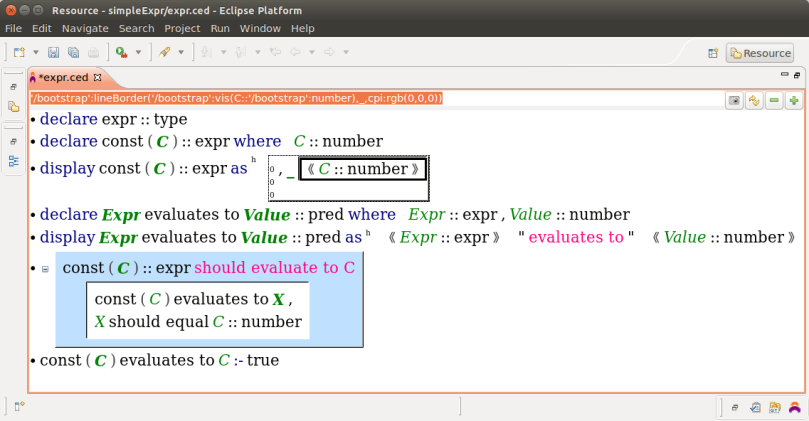The image size is (809, 421).
Task: Open the external tools dropdown arrow
Action: pyautogui.click(x=181, y=52)
